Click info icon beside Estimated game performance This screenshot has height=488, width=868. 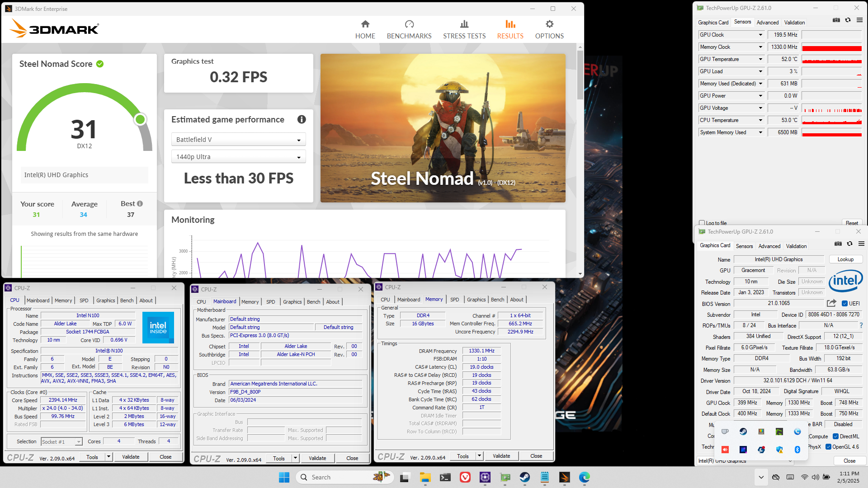[302, 119]
